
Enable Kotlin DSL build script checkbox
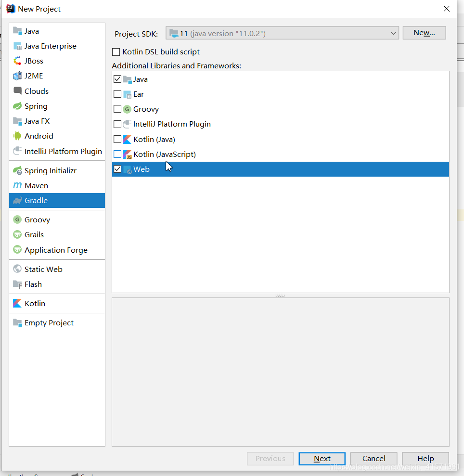click(116, 52)
